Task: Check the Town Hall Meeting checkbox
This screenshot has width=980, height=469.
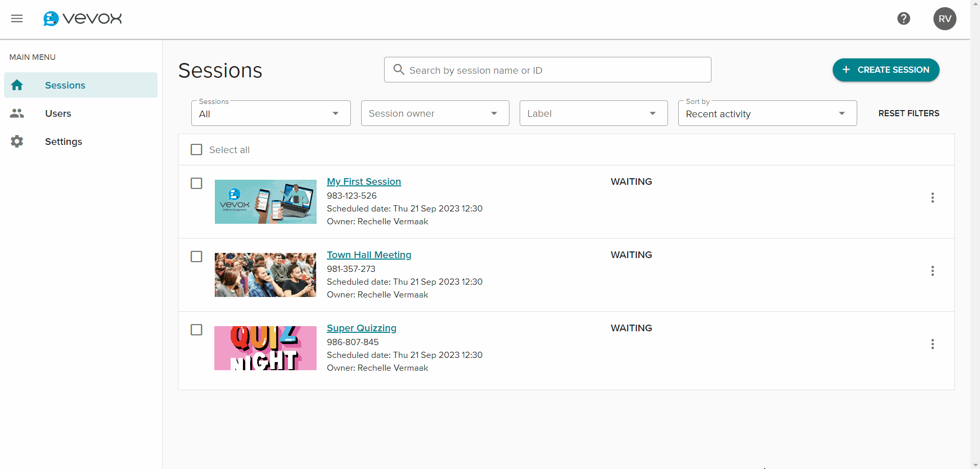Action: pyautogui.click(x=196, y=257)
